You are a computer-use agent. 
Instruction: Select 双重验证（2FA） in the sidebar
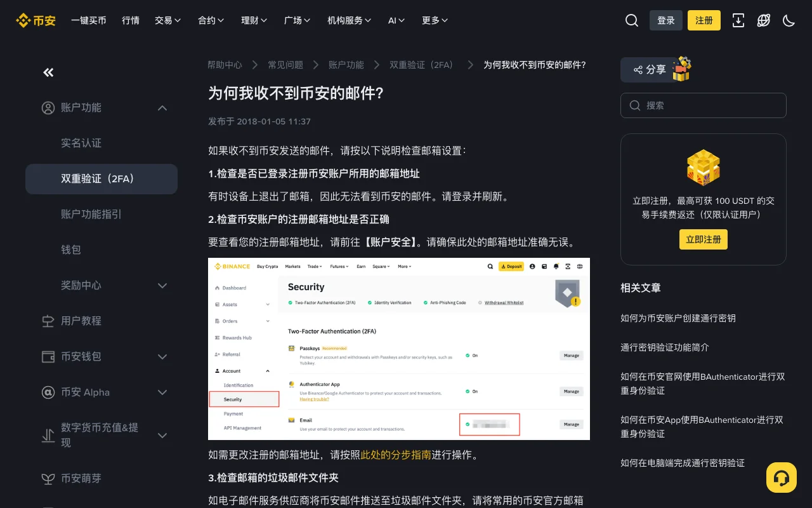[x=101, y=179]
